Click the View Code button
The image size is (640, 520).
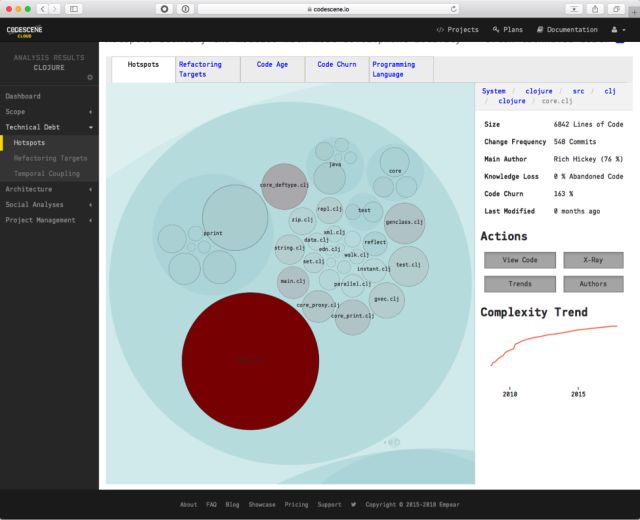pos(520,260)
